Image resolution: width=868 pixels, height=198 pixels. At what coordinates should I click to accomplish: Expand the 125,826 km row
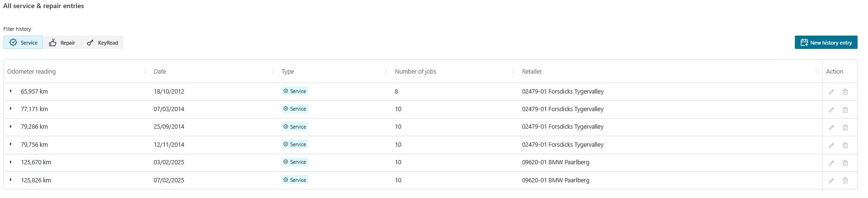(x=10, y=179)
